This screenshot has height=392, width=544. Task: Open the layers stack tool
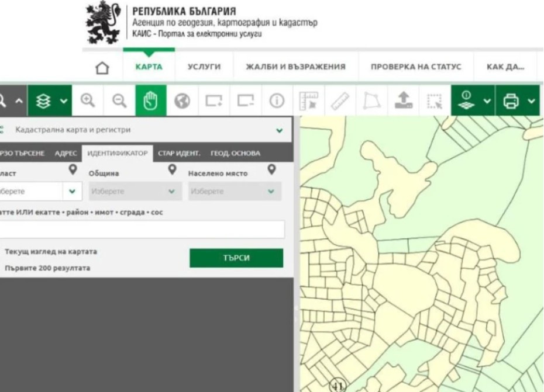[43, 101]
